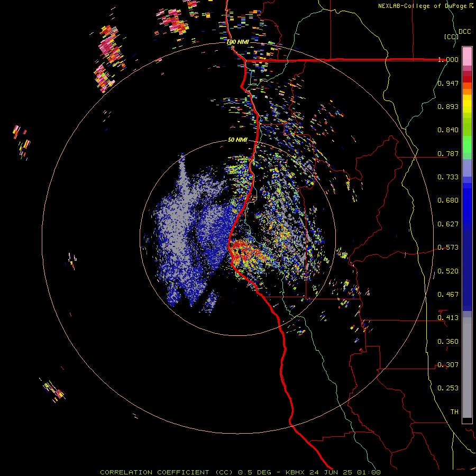The image size is (476, 476).
Task: Click the [CC] label above the scale
Action: pos(451,36)
